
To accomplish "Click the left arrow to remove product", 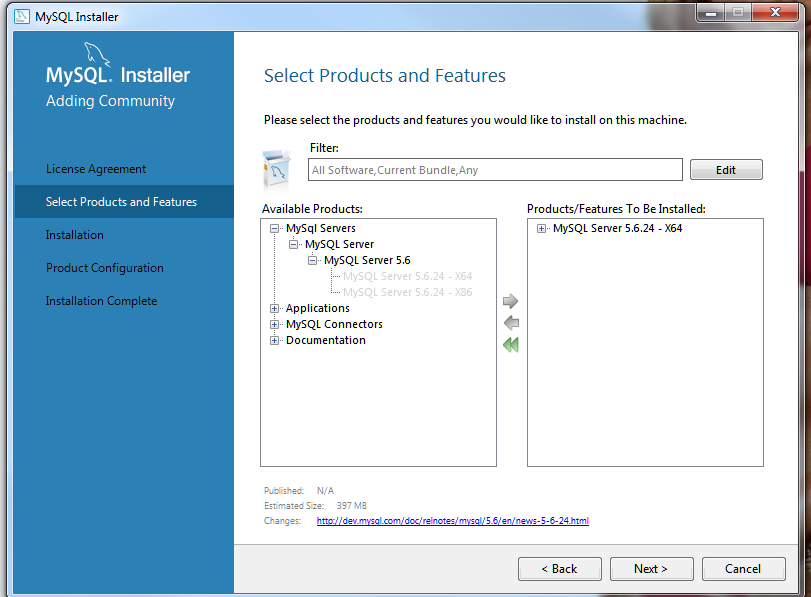I will pos(511,323).
